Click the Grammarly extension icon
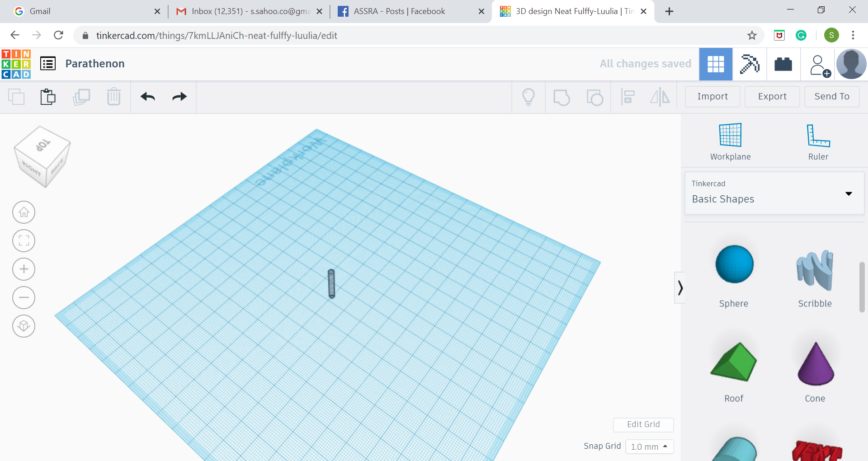This screenshot has width=868, height=461. click(x=801, y=35)
